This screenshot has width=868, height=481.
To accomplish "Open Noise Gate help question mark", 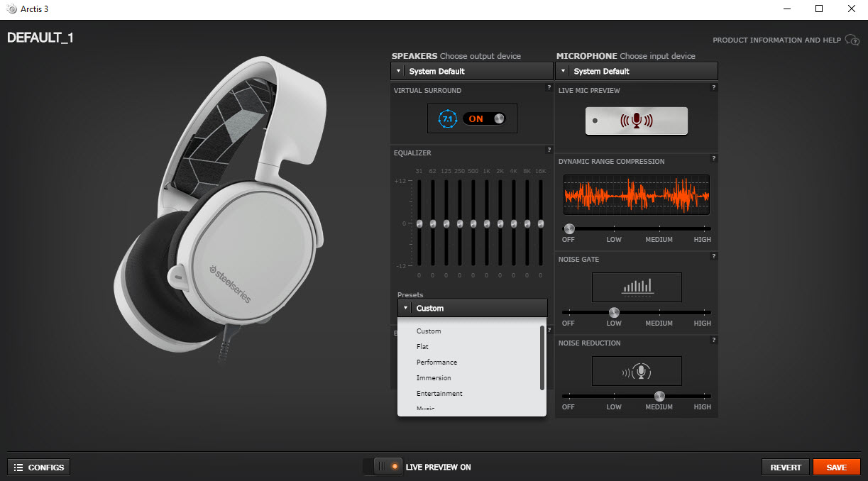I will (713, 257).
